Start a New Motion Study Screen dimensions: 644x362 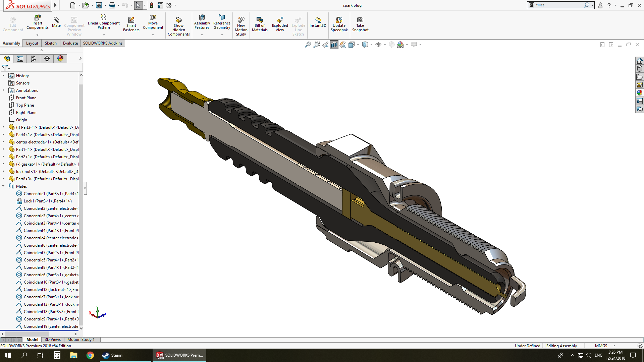tap(241, 26)
